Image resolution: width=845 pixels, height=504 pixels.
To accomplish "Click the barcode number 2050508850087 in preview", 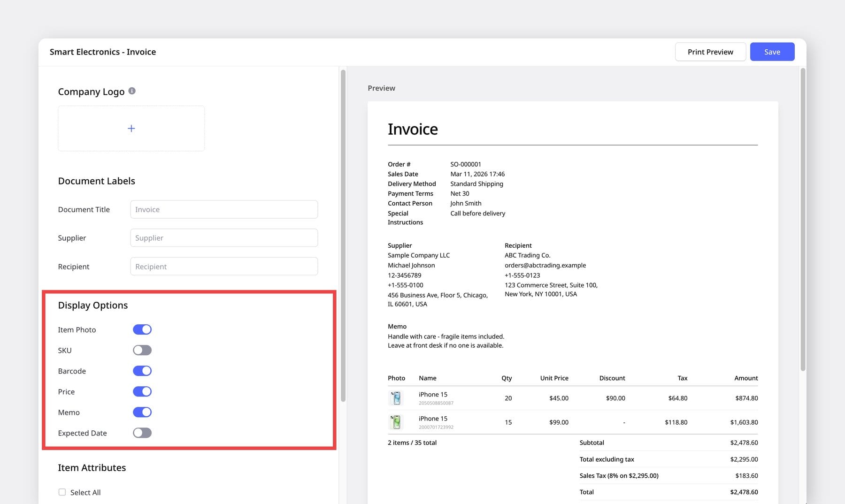I will tap(436, 403).
